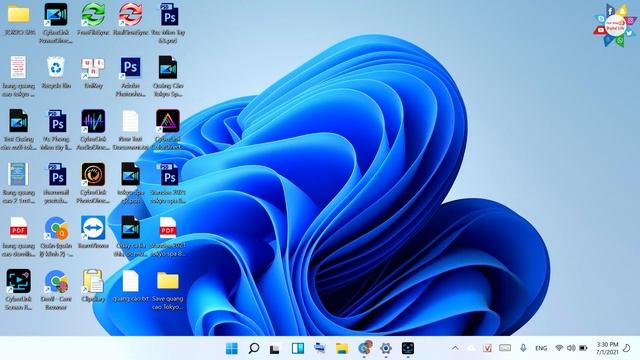Viewport: 640px width, 360px height.
Task: Select the Test Quang cao video project file
Action: tap(18, 121)
